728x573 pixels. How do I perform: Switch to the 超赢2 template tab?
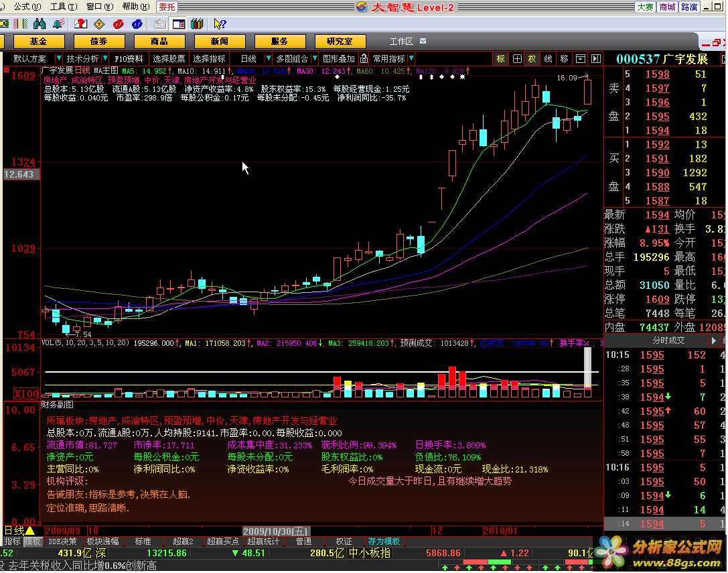click(x=183, y=542)
